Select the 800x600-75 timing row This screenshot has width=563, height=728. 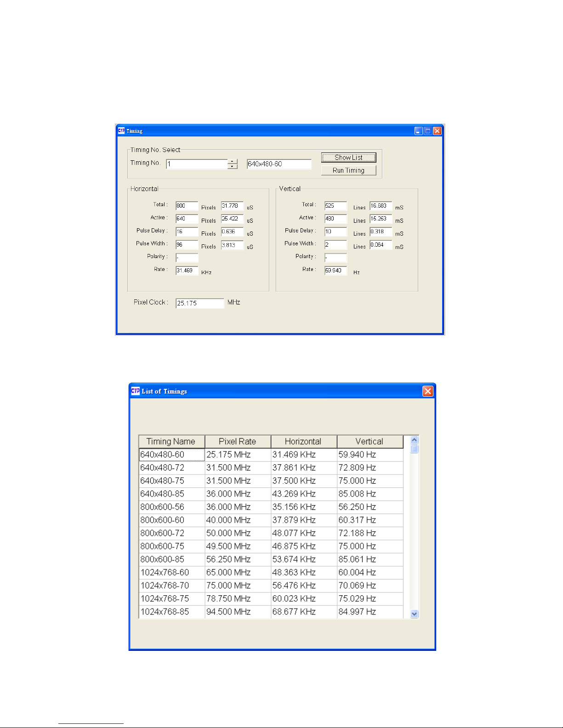click(271, 546)
